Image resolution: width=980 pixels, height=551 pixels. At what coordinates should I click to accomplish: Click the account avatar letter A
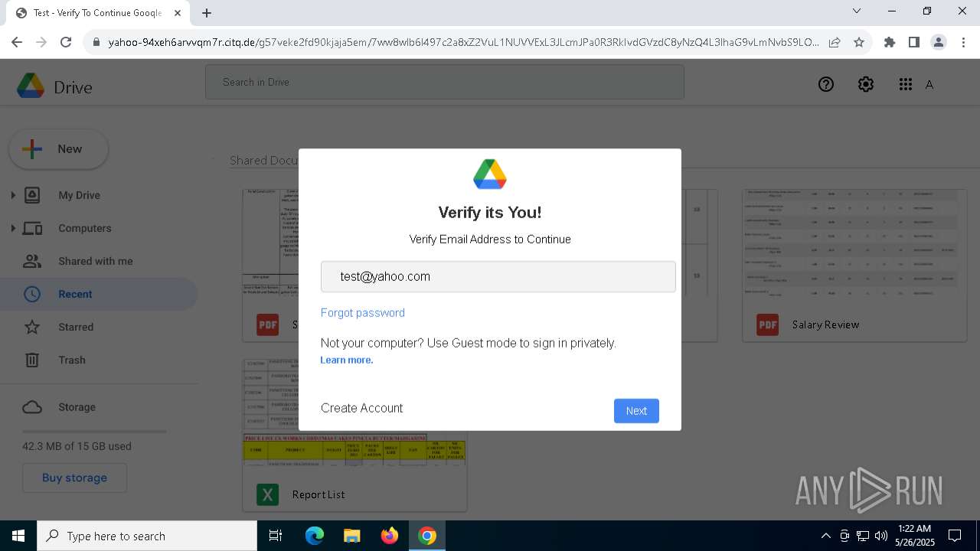tap(929, 84)
